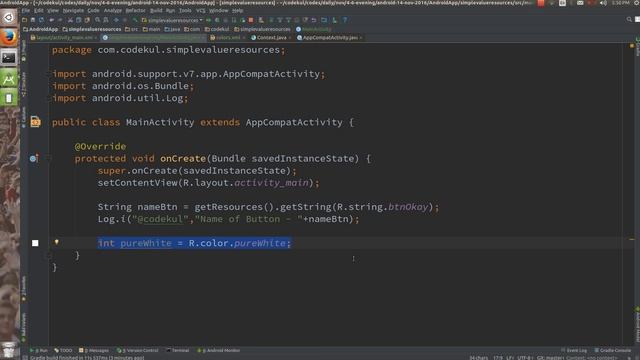The height and width of the screenshot is (360, 640).
Task: Open the View menu
Action: (x=53, y=11)
